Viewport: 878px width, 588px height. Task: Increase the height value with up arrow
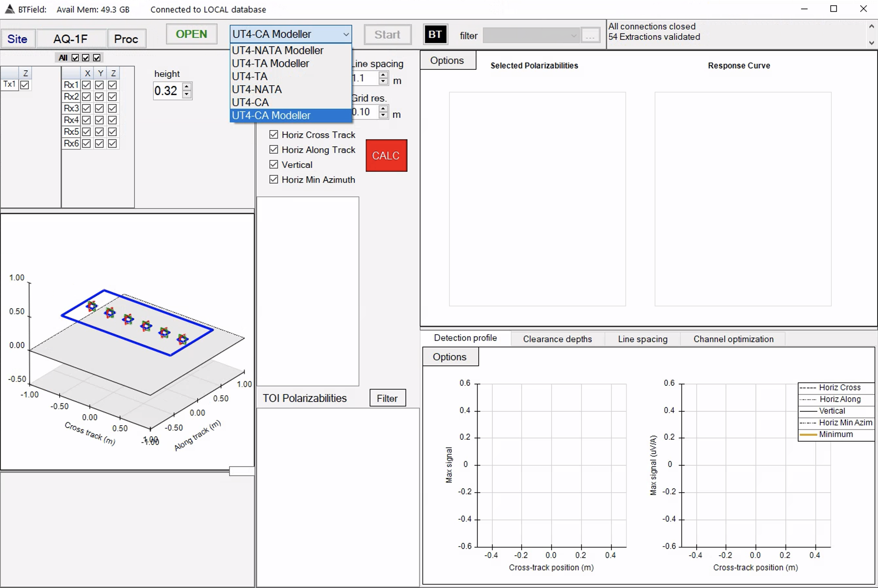pos(186,87)
